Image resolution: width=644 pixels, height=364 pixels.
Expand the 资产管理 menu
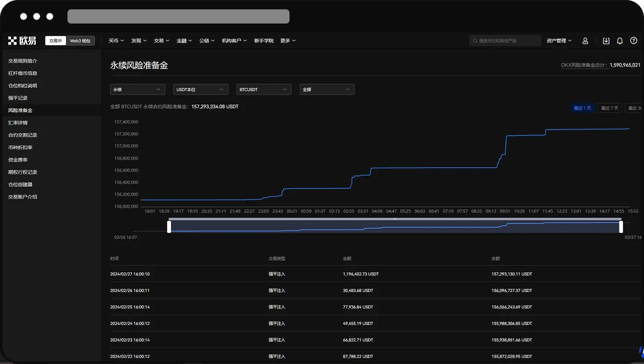[559, 41]
